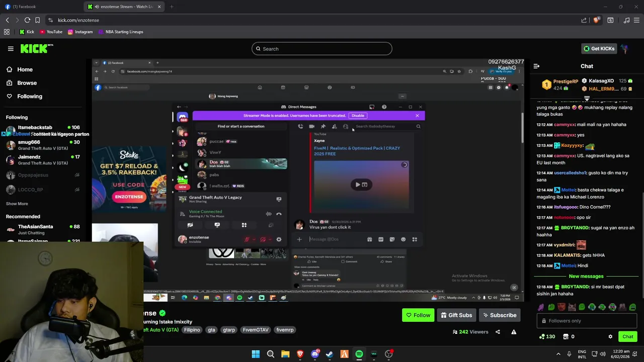Open Windows Start menu

point(256,354)
